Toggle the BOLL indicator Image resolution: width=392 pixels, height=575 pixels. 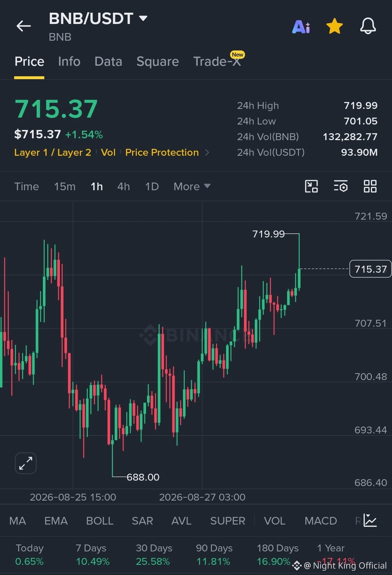click(x=100, y=521)
